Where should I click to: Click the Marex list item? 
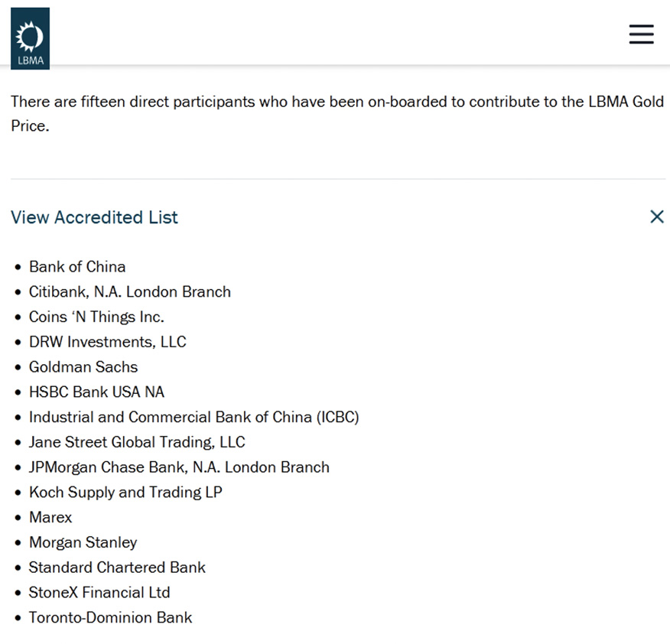(x=50, y=518)
